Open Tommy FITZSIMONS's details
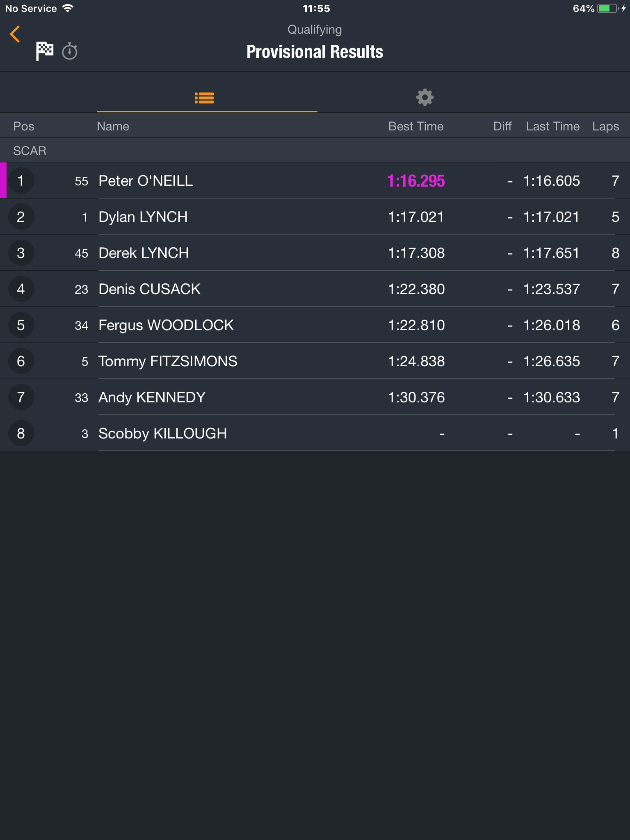 pyautogui.click(x=315, y=361)
